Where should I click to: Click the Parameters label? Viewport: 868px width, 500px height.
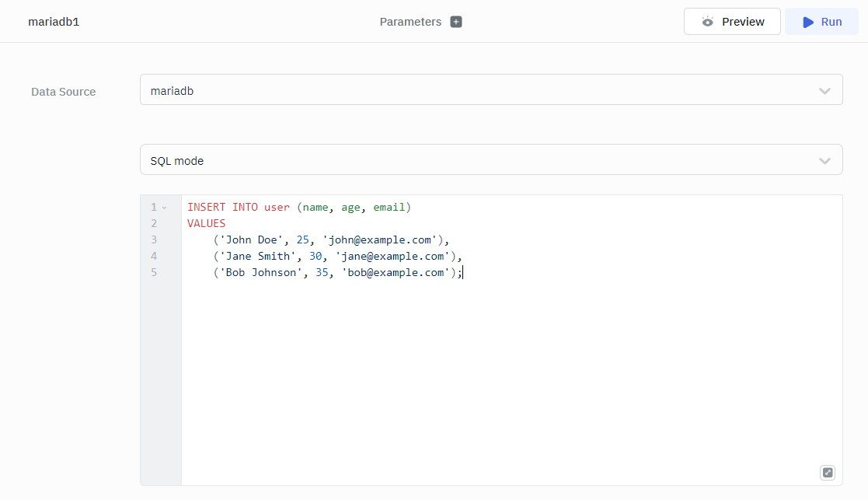coord(410,22)
